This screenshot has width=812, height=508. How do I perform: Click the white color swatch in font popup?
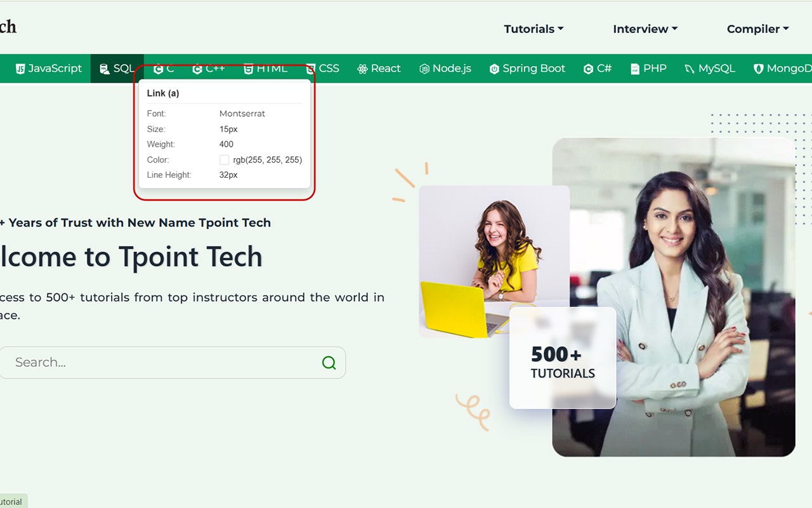(224, 160)
